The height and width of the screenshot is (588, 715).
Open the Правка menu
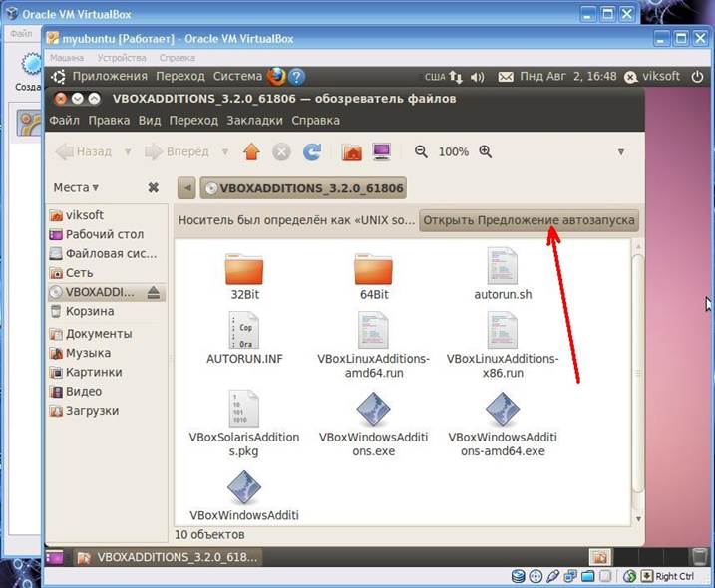[109, 121]
